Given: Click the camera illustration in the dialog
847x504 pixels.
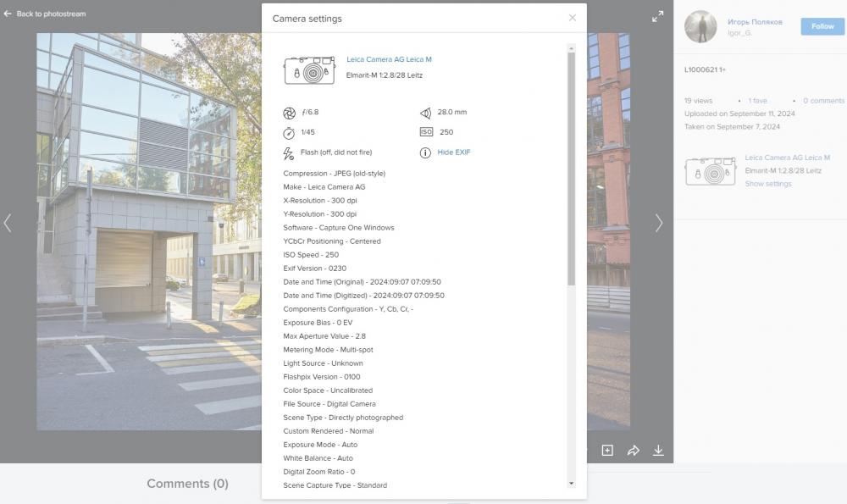Looking at the screenshot, I should tap(309, 69).
